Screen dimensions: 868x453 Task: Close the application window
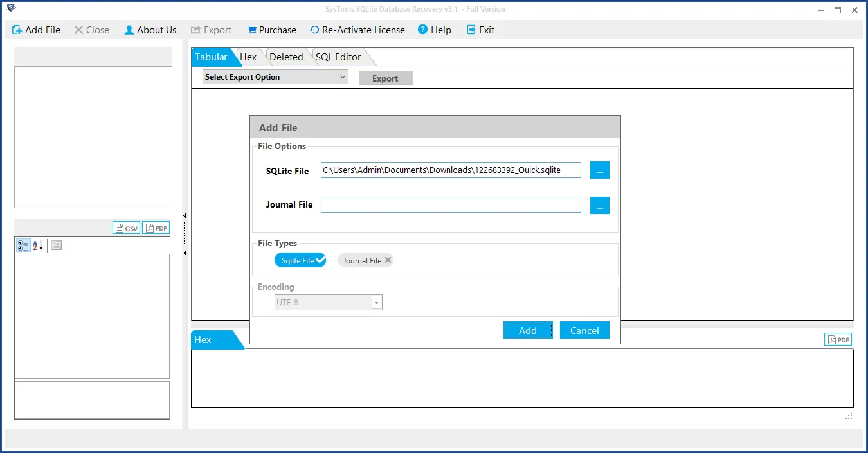point(854,10)
